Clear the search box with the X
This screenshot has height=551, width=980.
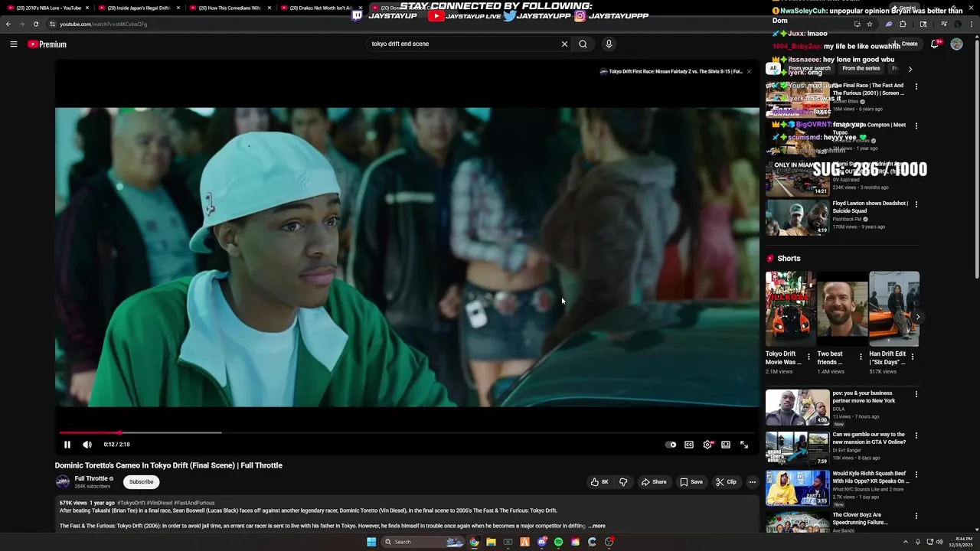(x=565, y=44)
